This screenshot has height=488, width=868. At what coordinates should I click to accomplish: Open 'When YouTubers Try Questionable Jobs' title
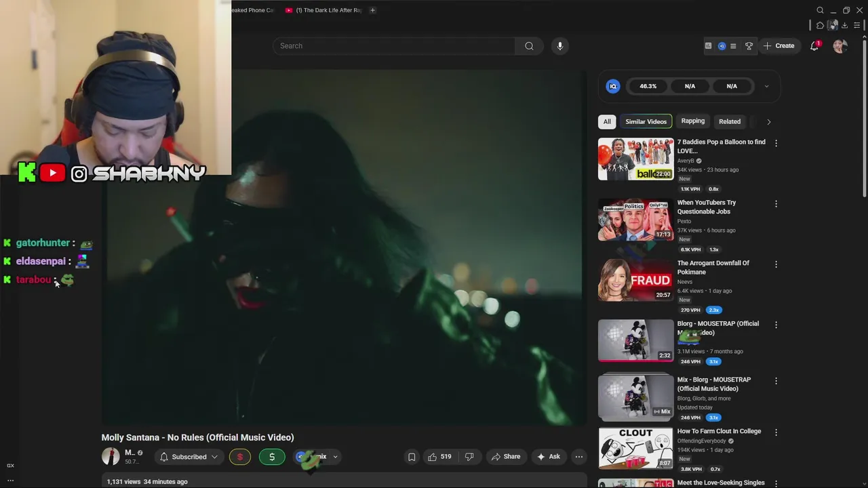[x=706, y=207]
